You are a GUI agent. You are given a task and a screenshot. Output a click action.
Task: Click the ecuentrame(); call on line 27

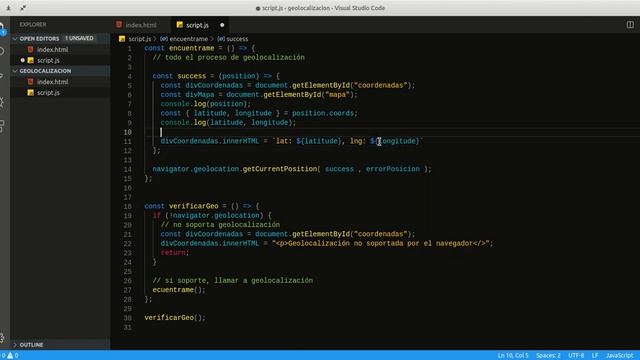click(179, 290)
